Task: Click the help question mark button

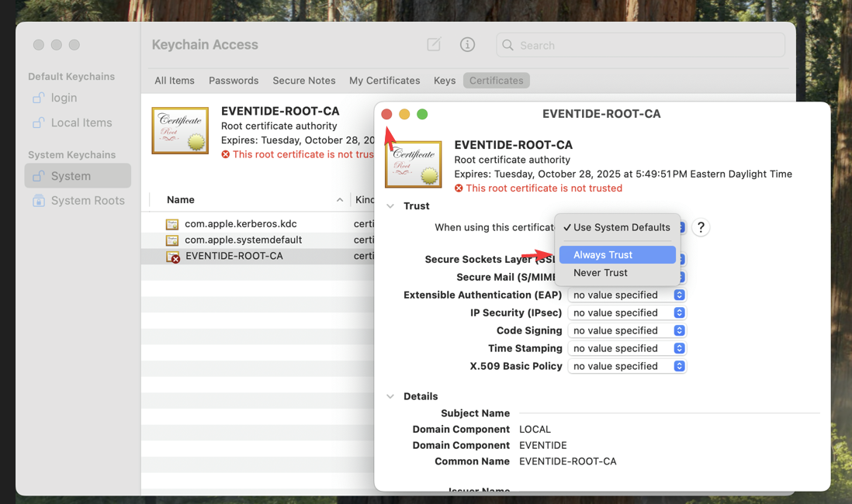Action: (x=700, y=227)
